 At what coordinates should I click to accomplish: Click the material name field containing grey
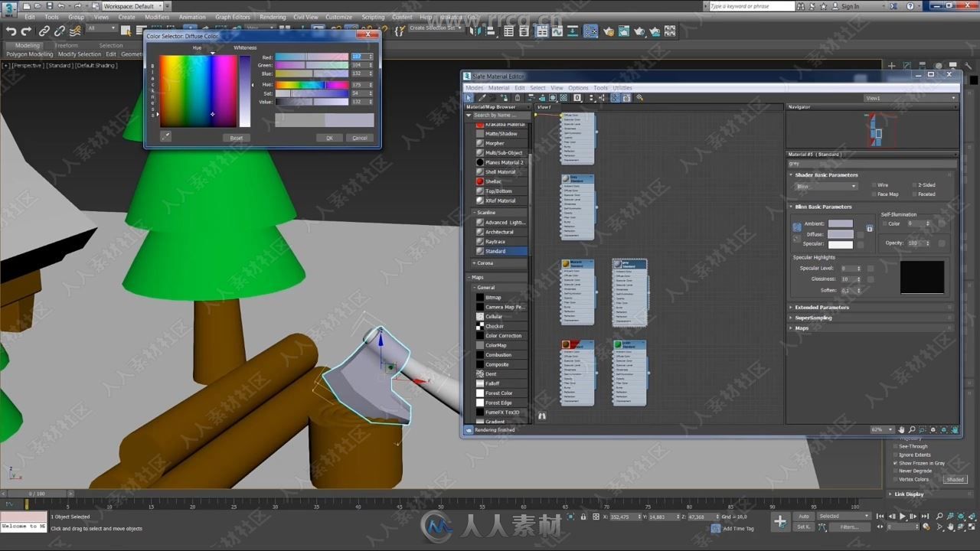point(872,164)
